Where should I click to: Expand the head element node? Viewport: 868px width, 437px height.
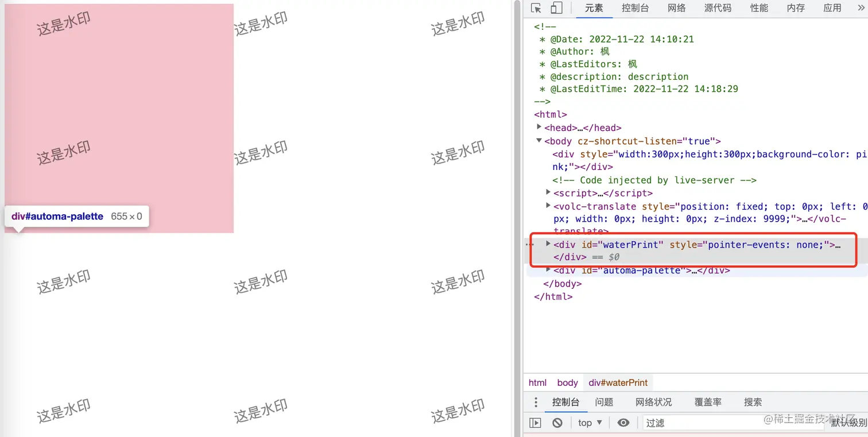(539, 127)
